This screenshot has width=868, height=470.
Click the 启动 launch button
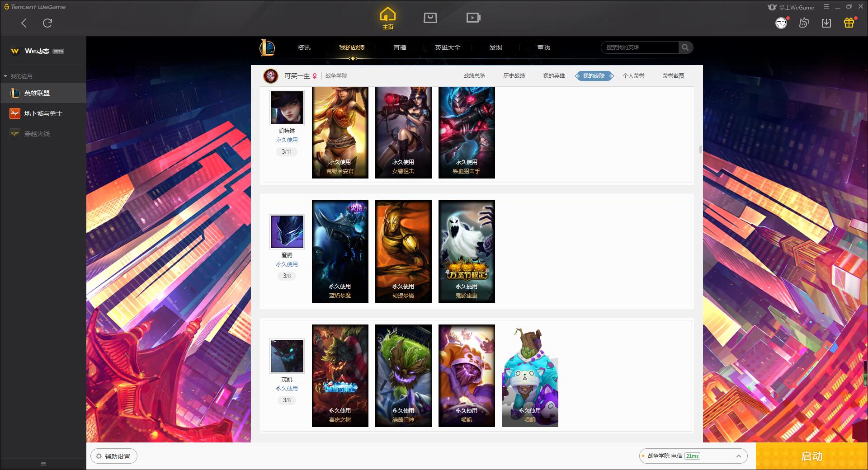(811, 456)
